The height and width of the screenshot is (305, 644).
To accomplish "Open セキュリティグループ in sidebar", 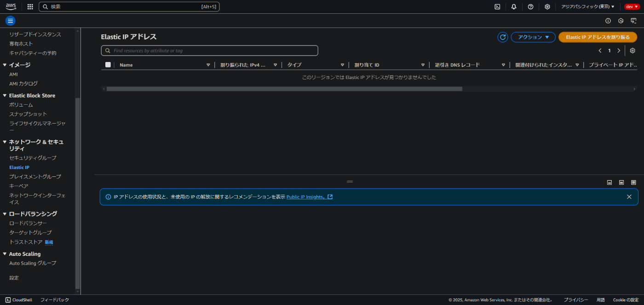I will 33,158.
